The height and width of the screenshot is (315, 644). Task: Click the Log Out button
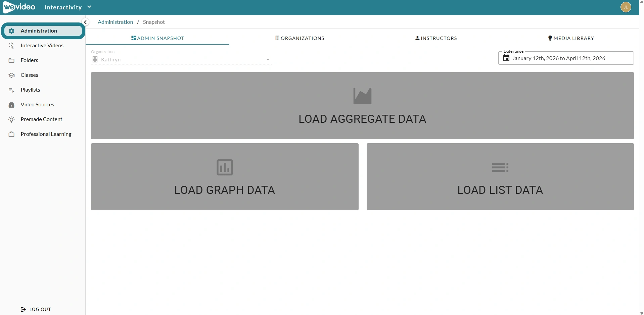click(36, 309)
